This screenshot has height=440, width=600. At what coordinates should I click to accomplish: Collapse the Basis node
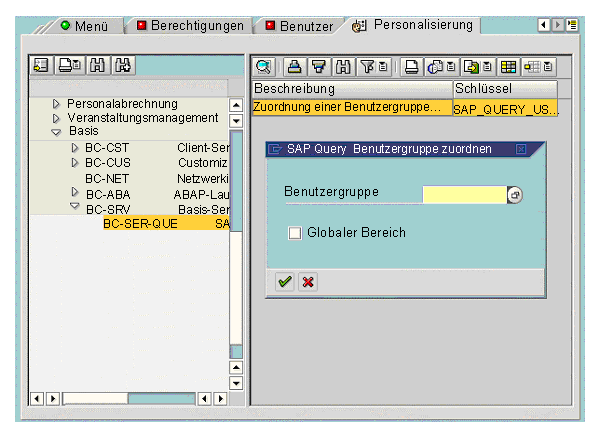point(56,132)
